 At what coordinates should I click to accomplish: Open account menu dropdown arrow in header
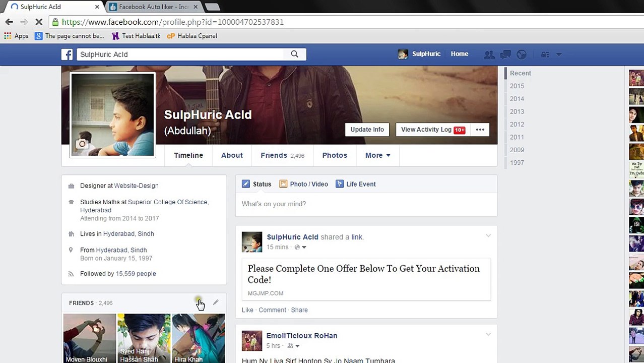coord(558,54)
